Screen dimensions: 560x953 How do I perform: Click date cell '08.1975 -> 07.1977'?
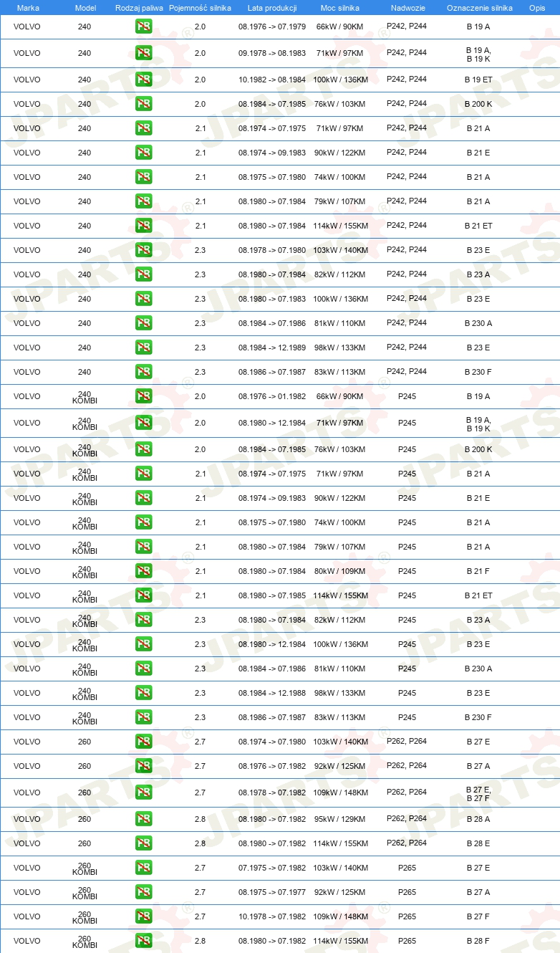(272, 892)
